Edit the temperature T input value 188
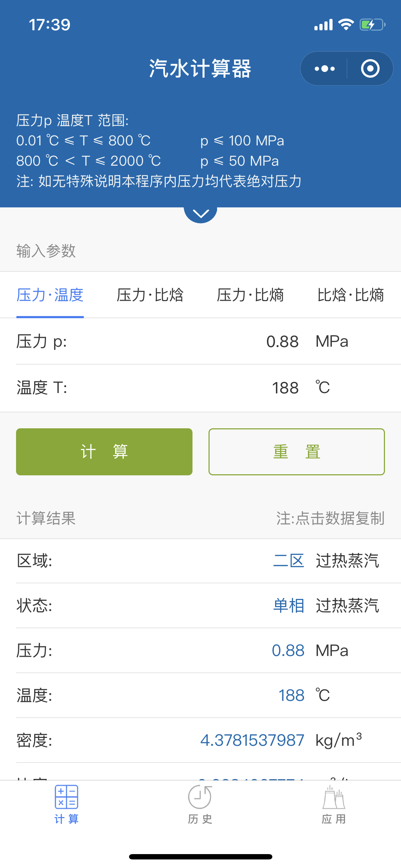401x868 pixels. [285, 388]
